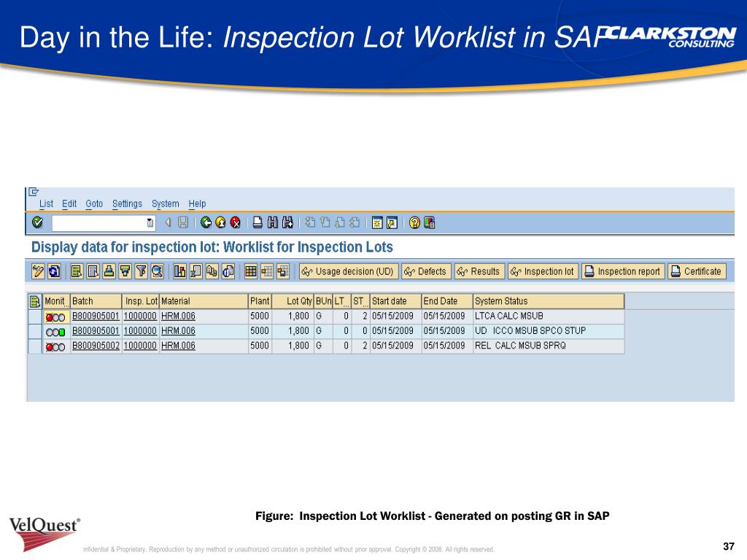Click the Last Page icon
747x560 pixels.
pos(355,222)
